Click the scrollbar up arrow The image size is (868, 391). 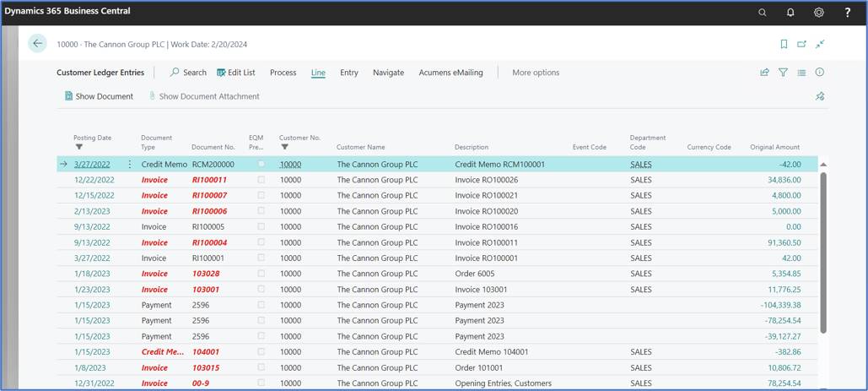coord(822,165)
